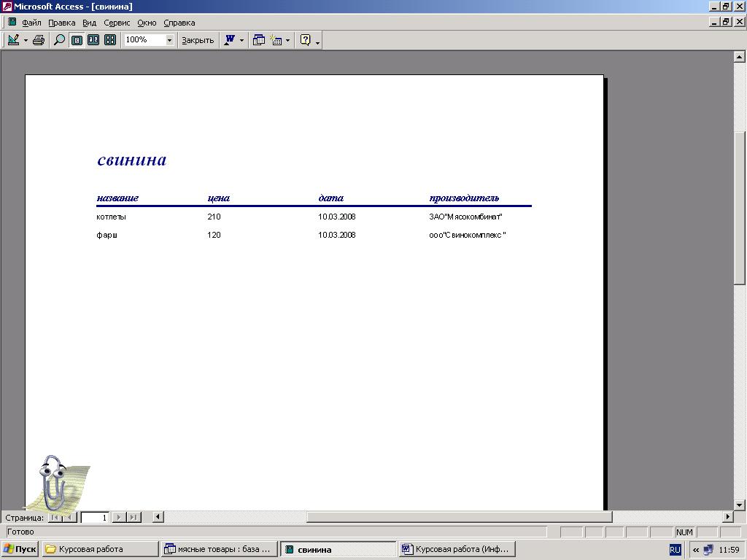This screenshot has height=560, width=747.
Task: Switch to one page view
Action: (x=77, y=40)
